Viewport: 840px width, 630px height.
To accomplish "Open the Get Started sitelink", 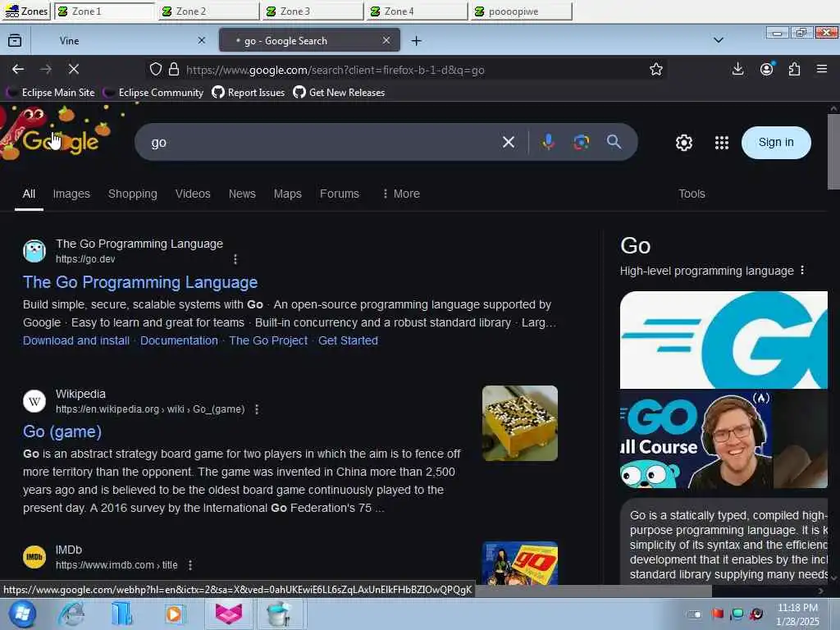I will click(348, 340).
